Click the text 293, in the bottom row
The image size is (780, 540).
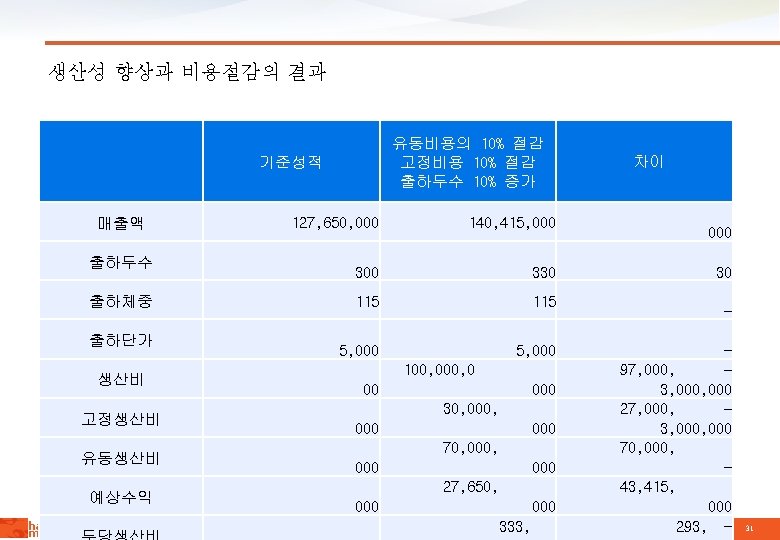click(x=691, y=527)
